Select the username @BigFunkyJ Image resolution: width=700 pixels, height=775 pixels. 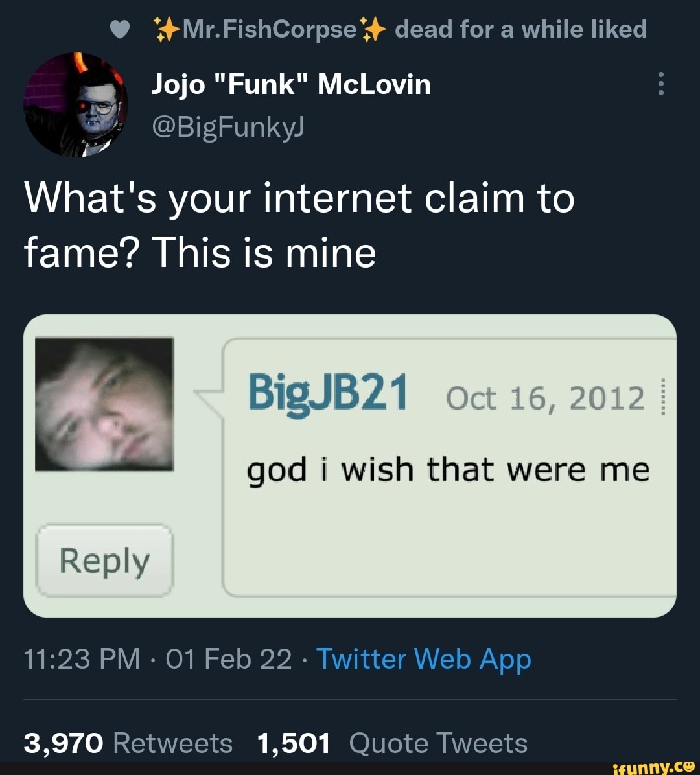pos(227,127)
